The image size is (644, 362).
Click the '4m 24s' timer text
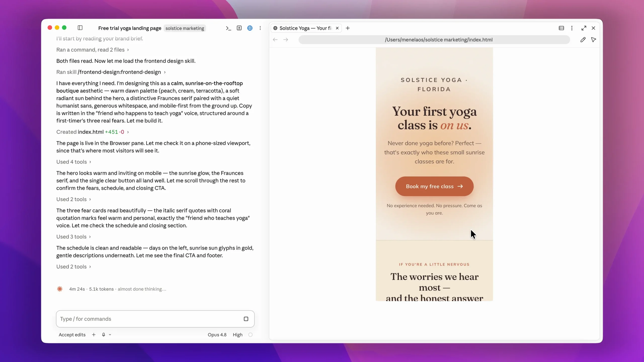77,289
